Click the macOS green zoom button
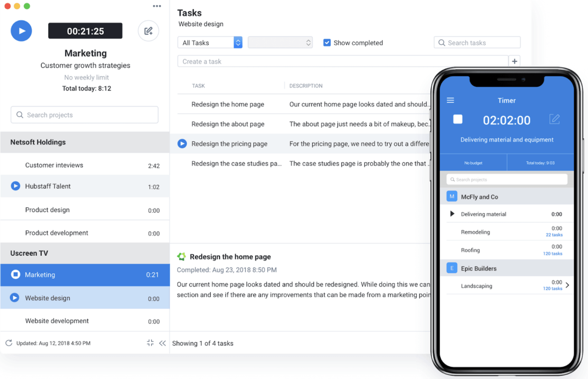 [27, 6]
